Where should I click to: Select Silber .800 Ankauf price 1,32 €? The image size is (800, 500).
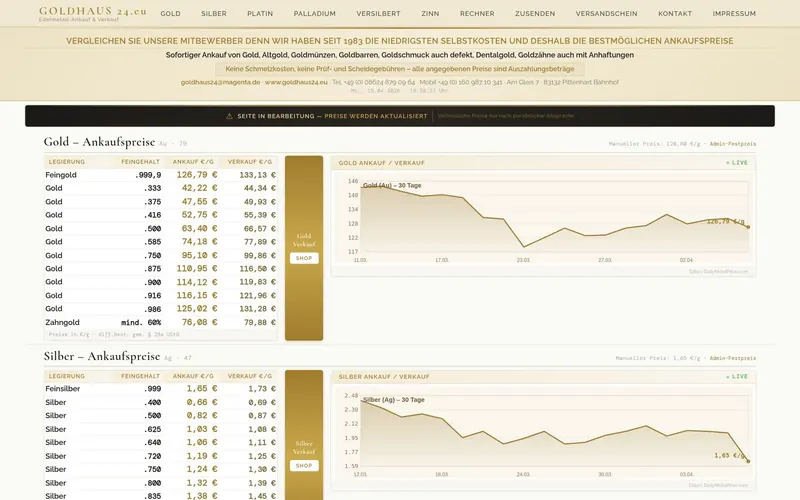point(202,483)
